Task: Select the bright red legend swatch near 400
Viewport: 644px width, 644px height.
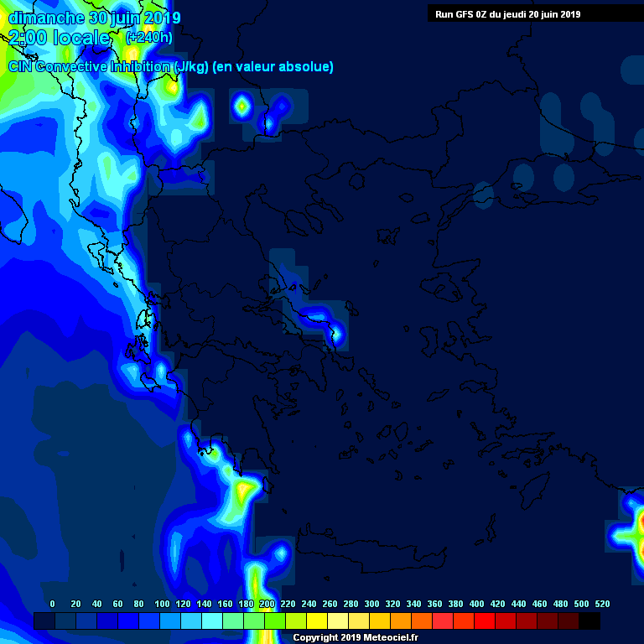Action: (x=485, y=621)
